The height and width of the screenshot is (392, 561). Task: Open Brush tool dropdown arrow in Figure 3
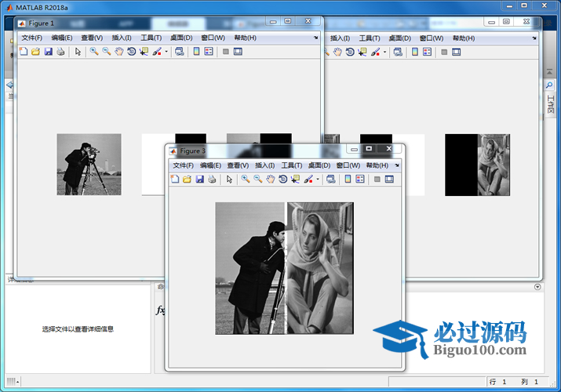click(318, 180)
